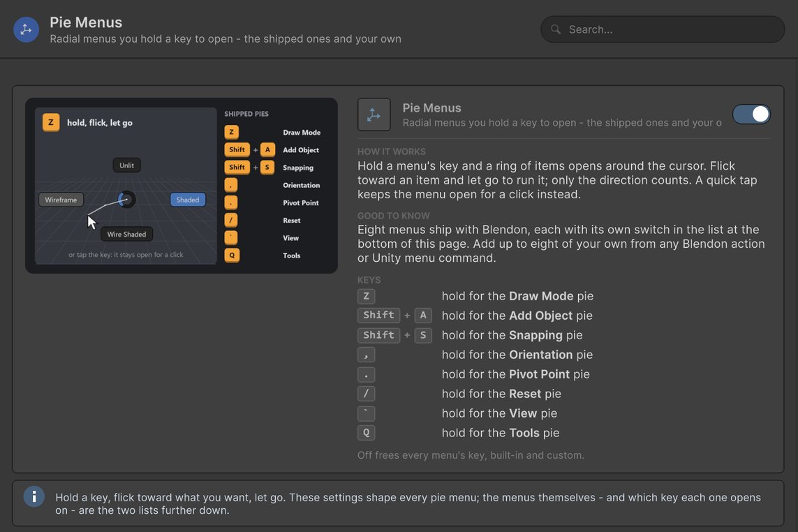Click the info icon in the bottom notice
The width and height of the screenshot is (798, 532).
[34, 497]
